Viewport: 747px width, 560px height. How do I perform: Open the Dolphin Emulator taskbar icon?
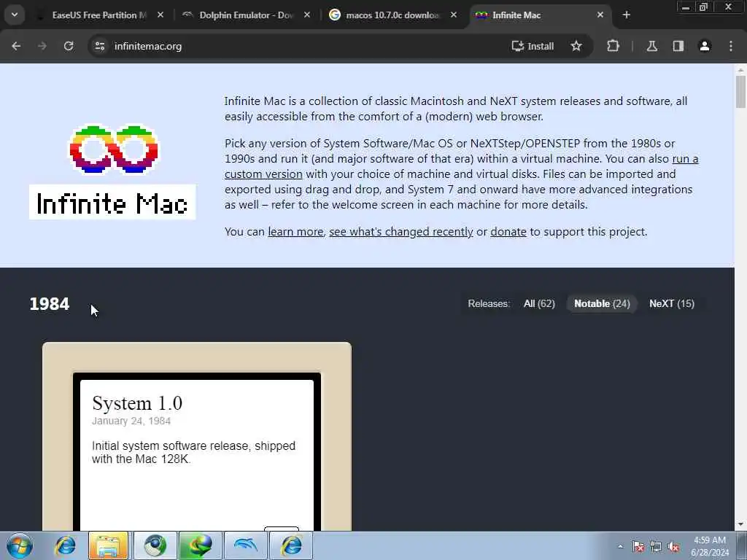point(245,545)
